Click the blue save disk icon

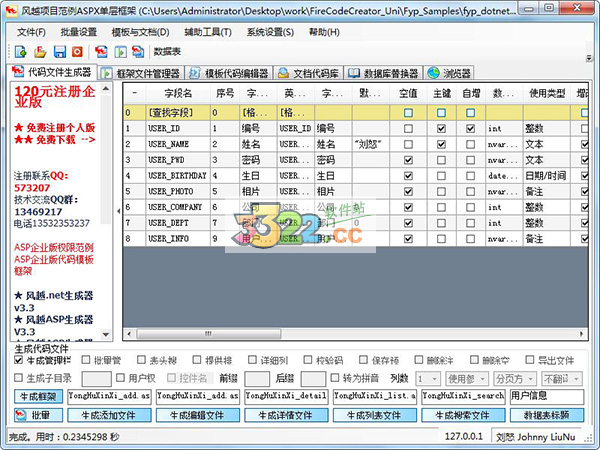tap(60, 51)
